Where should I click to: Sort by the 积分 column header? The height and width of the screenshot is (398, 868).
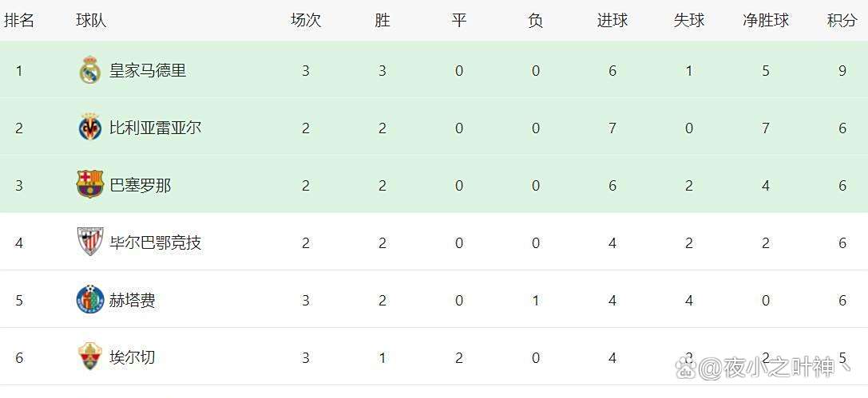coord(842,21)
